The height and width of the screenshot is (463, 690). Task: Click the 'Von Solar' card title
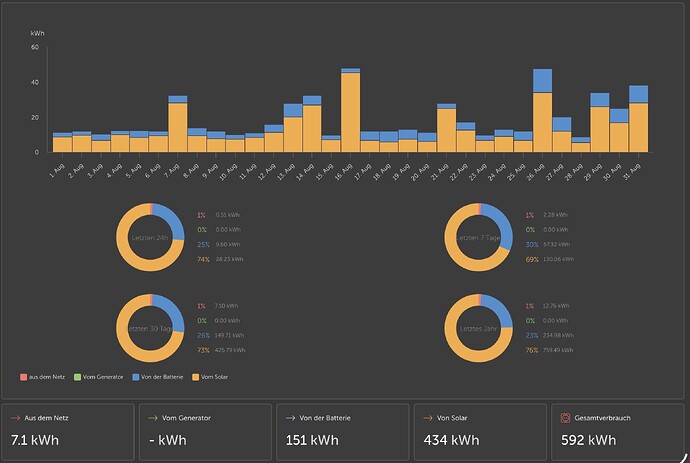[452, 418]
